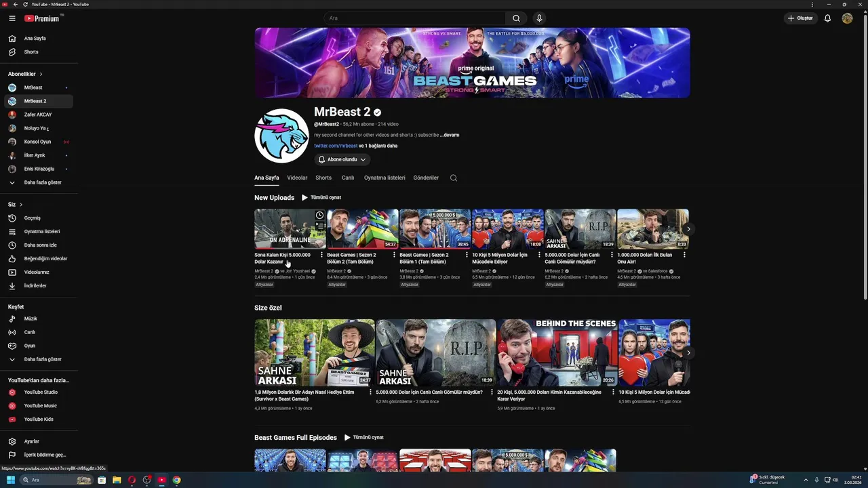The height and width of the screenshot is (488, 868).
Task: Start voice search with microphone
Action: 539,18
